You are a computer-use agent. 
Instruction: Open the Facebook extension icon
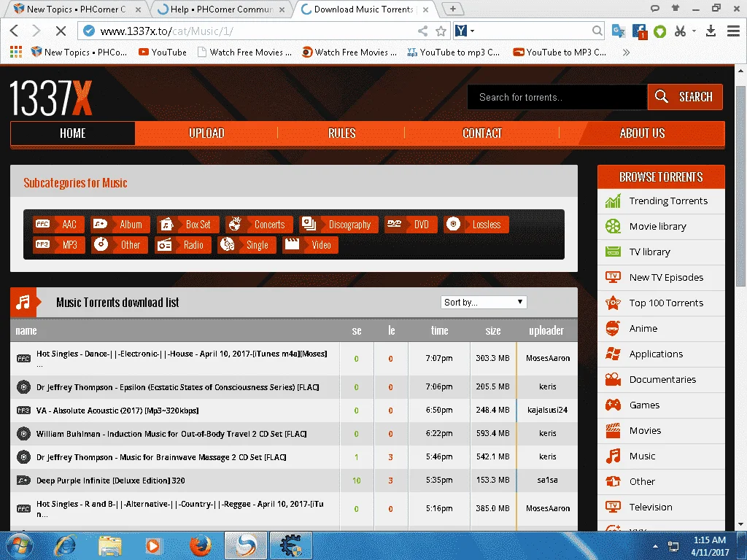coord(639,31)
